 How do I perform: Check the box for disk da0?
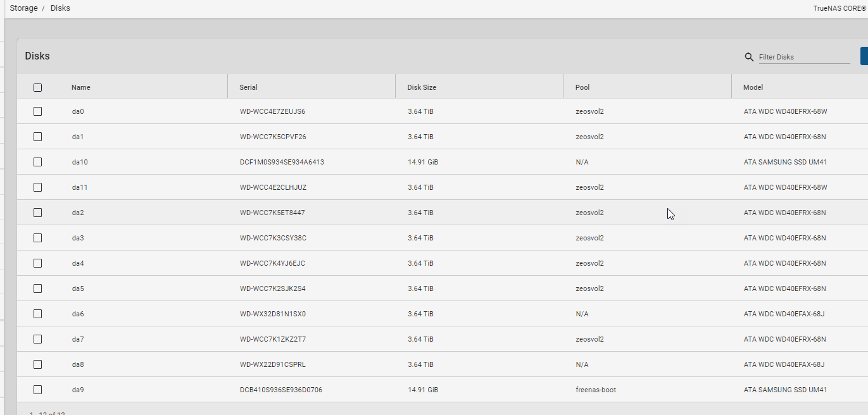point(37,111)
